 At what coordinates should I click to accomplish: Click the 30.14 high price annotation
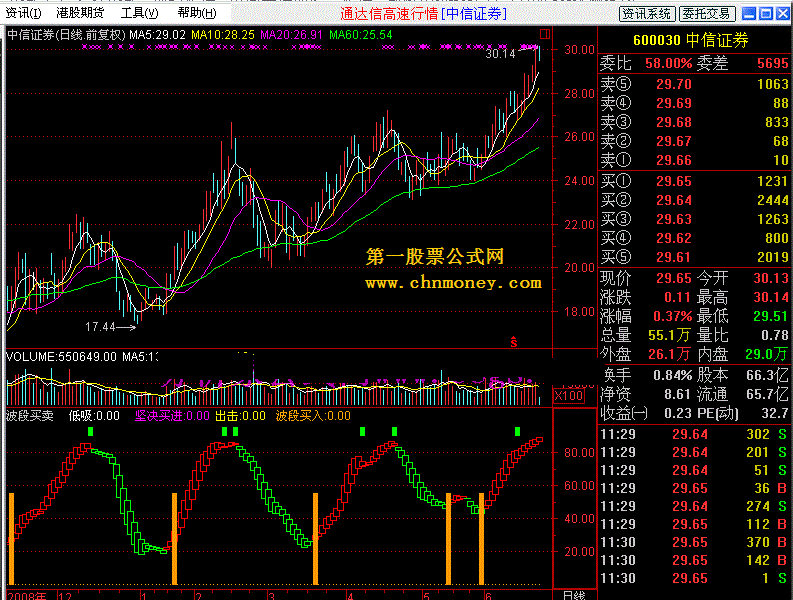coord(500,54)
